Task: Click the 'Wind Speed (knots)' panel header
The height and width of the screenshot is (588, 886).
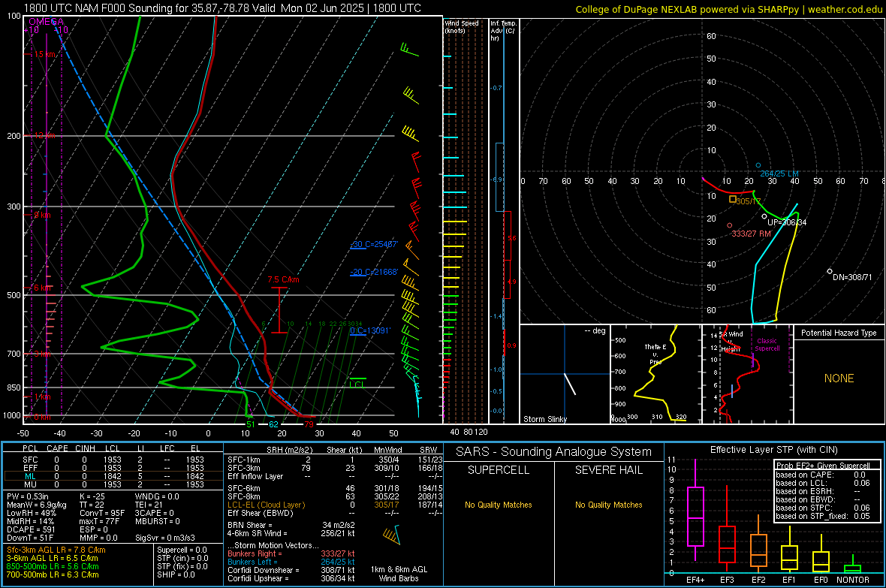Action: tap(462, 26)
